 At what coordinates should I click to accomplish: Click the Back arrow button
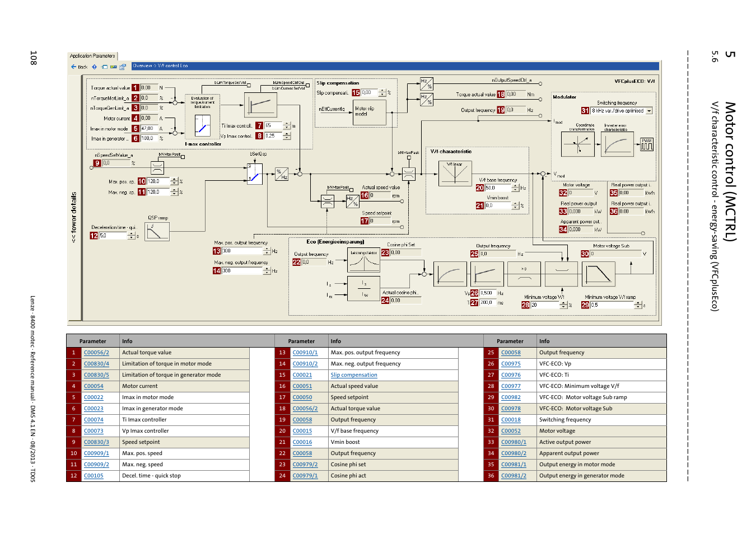pyautogui.click(x=79, y=67)
